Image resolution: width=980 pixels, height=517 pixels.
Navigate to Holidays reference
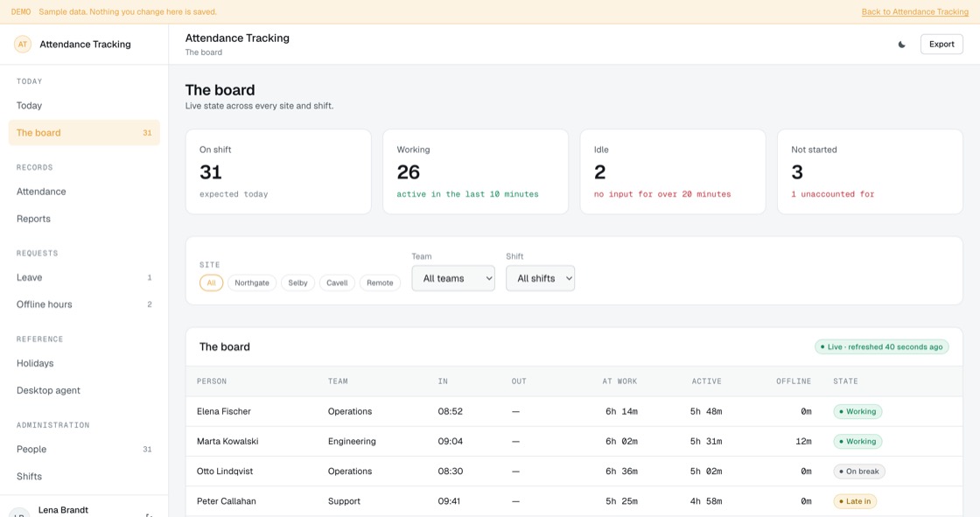84,363
